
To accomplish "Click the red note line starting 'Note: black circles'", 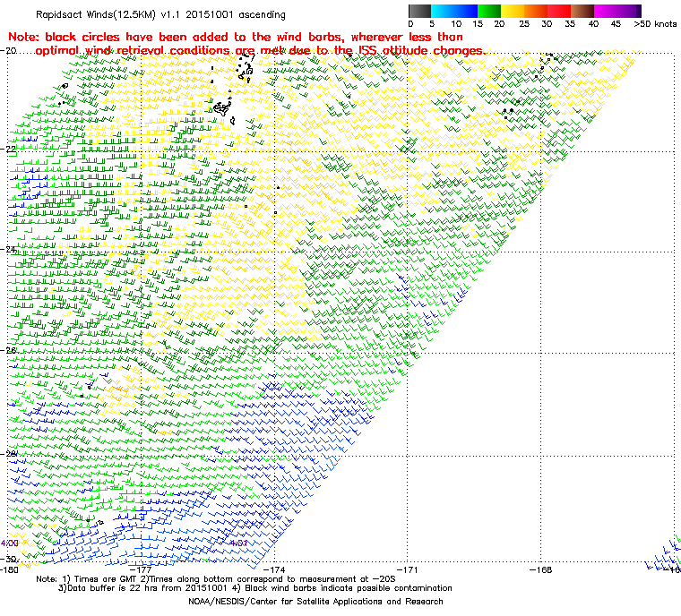I will 236,37.
